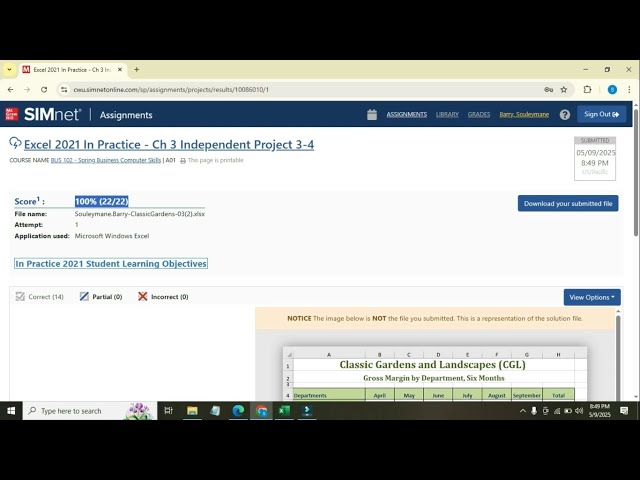The width and height of the screenshot is (640, 480).
Task: Go to LIBRARY in the header
Action: click(x=447, y=114)
